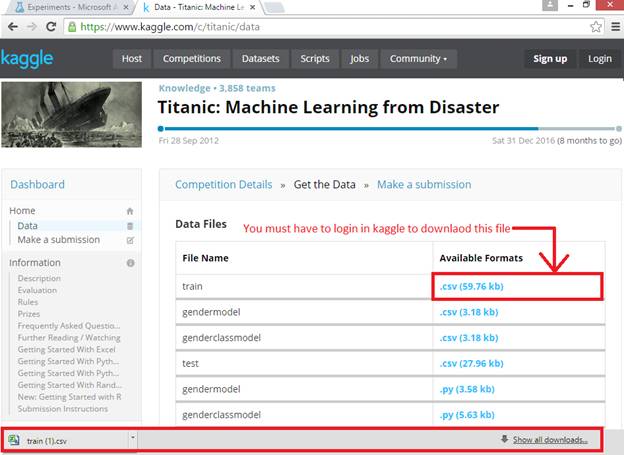Click the Competition Details breadcrumb link
This screenshot has height=455, width=624.
tap(224, 185)
